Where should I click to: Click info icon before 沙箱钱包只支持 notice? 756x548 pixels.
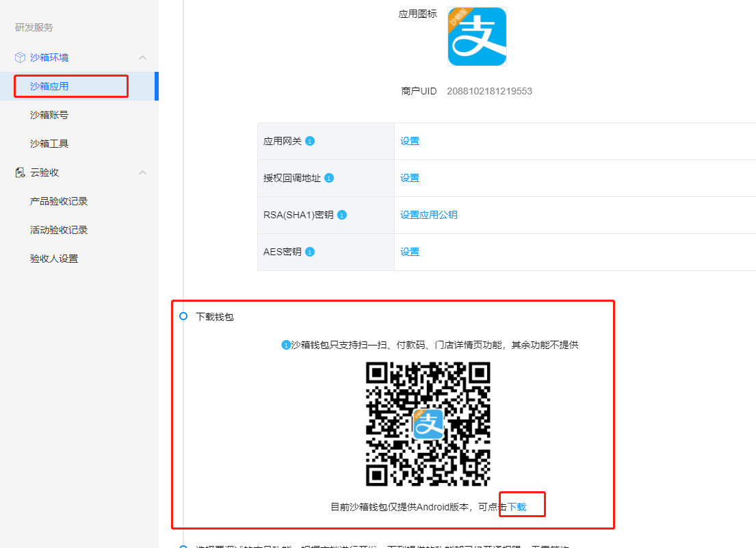[x=286, y=345]
